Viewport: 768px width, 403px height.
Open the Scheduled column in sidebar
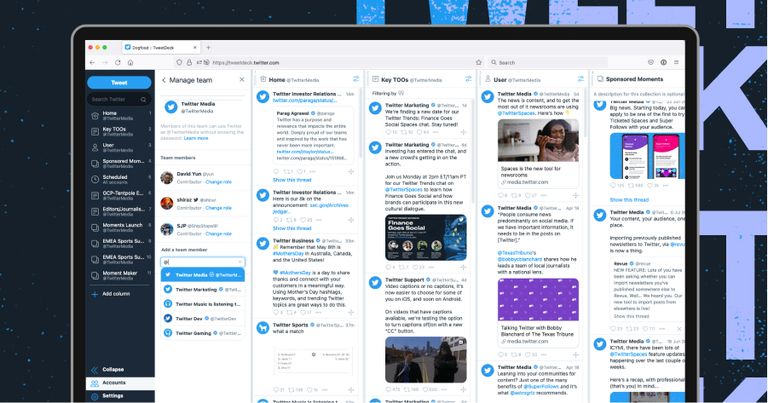tap(120, 179)
